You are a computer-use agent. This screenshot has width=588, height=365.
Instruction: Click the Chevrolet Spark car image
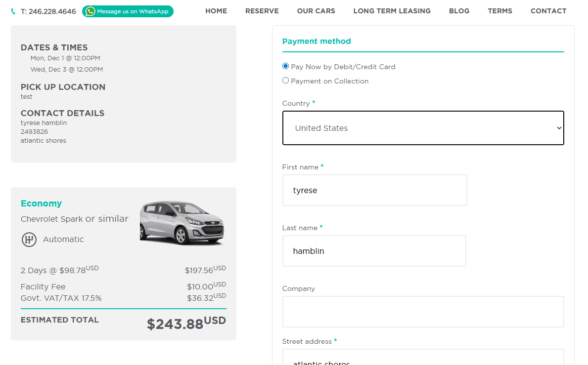(x=182, y=222)
